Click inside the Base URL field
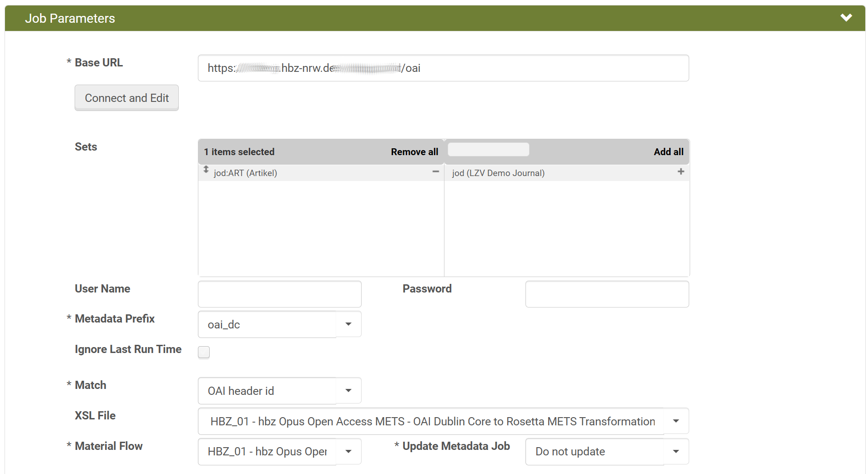Image resolution: width=868 pixels, height=474 pixels. 444,68
